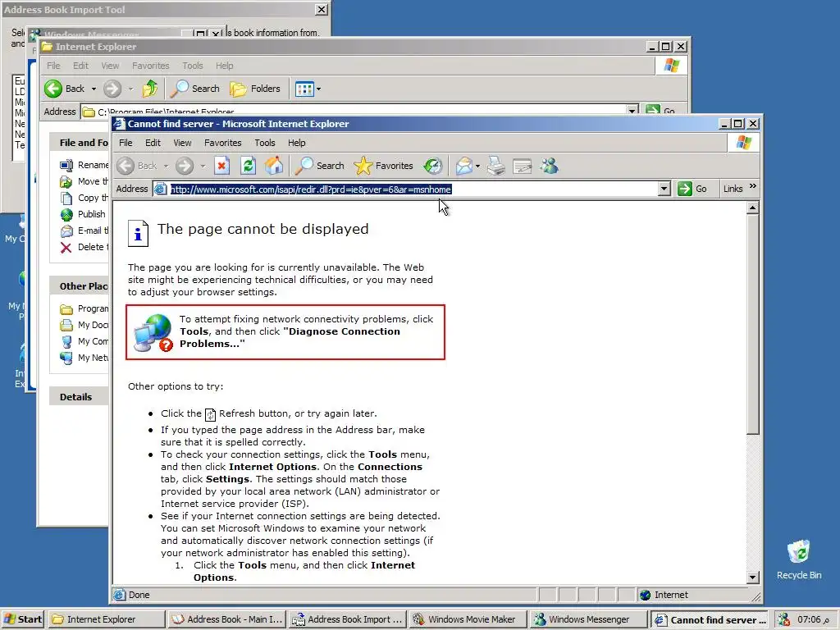Click the network diagnose globe icon
840x630 pixels.
[x=153, y=333]
